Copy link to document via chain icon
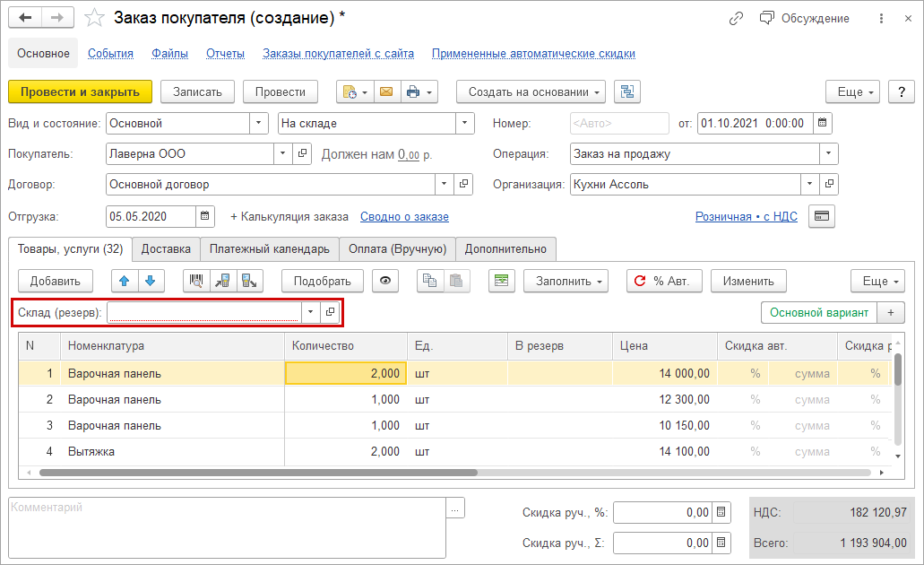 point(737,18)
